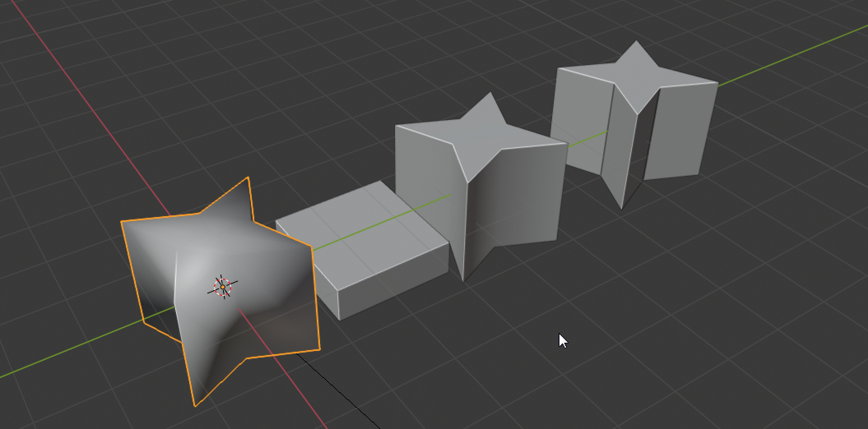Viewport: 868px width, 429px height.
Task: Select the orange-outlined smooth-shaded star mesh
Action: (x=221, y=293)
